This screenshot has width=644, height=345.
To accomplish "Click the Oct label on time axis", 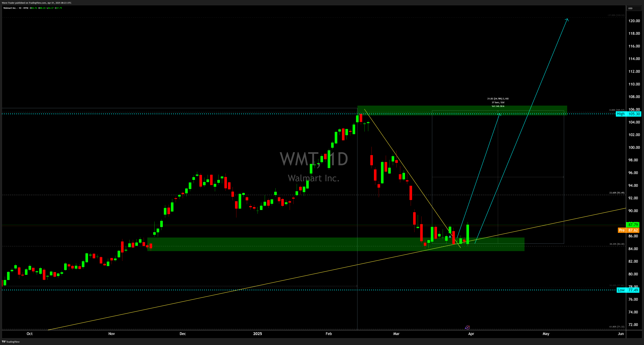I will click(30, 333).
